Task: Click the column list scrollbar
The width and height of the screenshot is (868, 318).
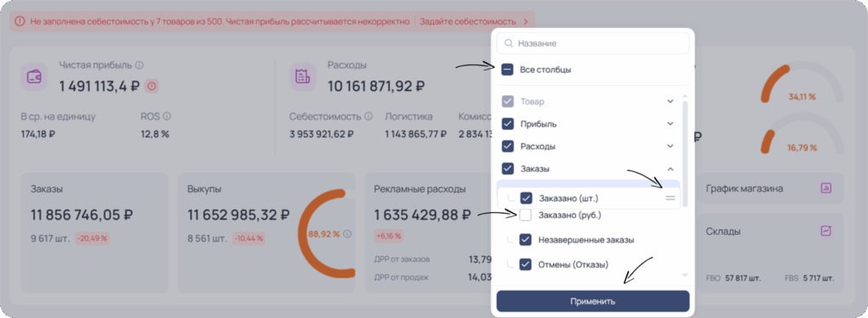Action: coord(685,153)
